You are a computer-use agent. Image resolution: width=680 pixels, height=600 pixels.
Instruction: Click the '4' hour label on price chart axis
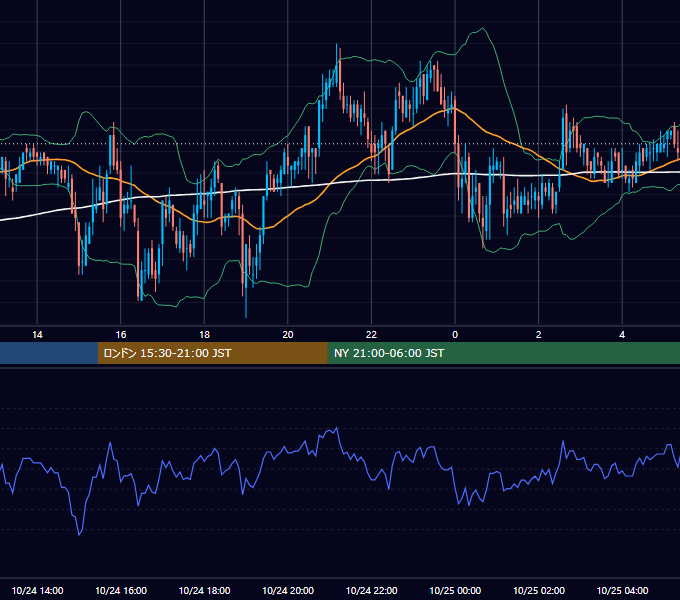pyautogui.click(x=622, y=335)
